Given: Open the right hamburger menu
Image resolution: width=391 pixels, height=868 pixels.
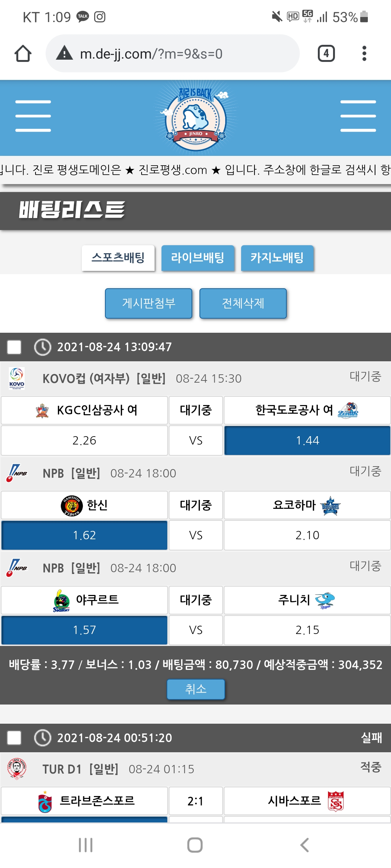Looking at the screenshot, I should coord(358,116).
